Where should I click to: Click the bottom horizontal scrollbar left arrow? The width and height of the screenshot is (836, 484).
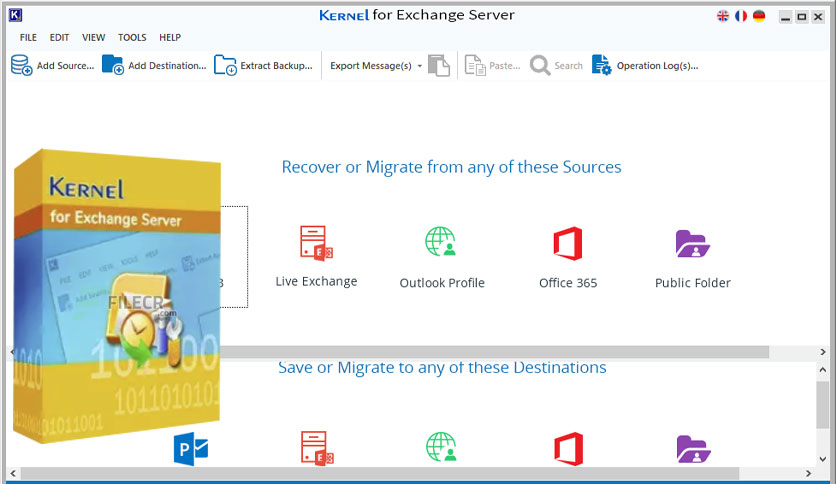[13, 473]
